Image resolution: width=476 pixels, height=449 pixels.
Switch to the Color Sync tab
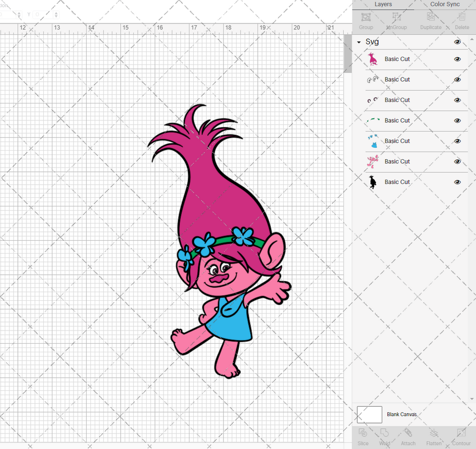pos(444,4)
